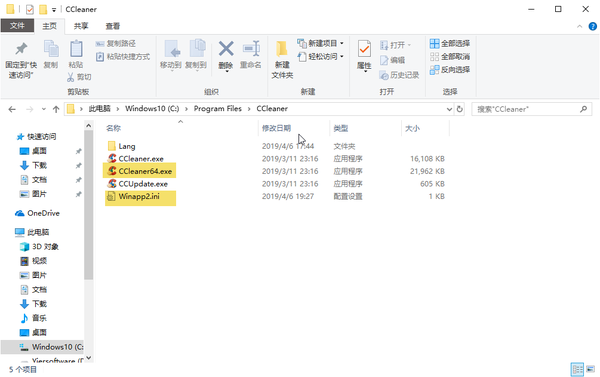Viewport: 600px width, 377px height.
Task: Click the Cut scissors button
Action: [x=79, y=77]
